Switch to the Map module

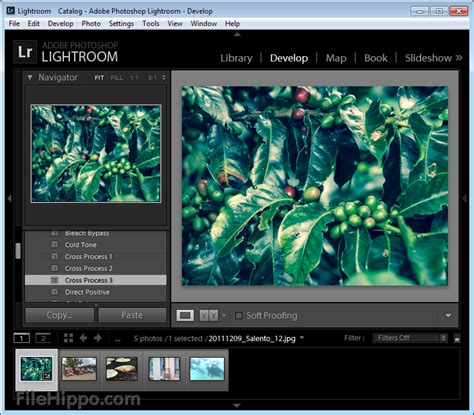tap(336, 58)
